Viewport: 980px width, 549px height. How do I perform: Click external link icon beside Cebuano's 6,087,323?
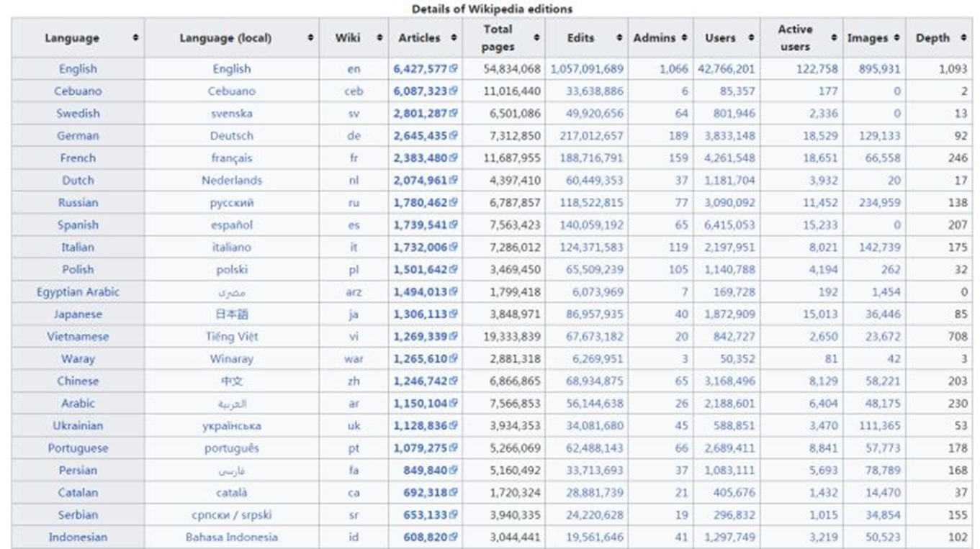tap(454, 92)
